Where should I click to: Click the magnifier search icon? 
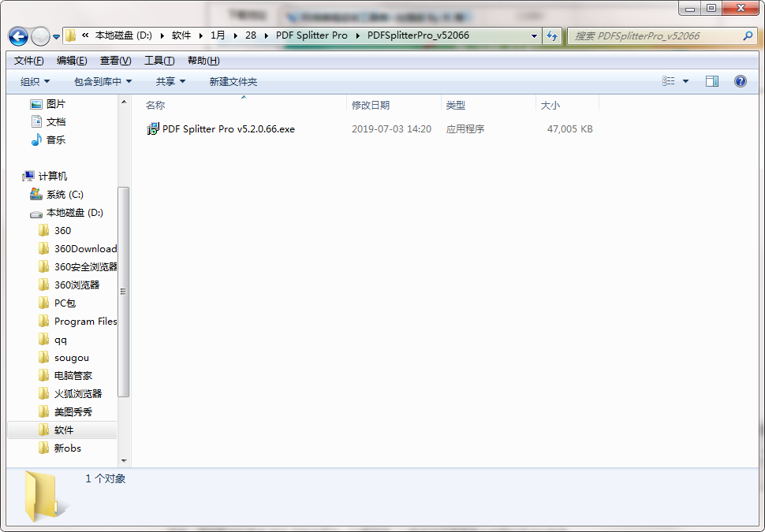click(748, 35)
